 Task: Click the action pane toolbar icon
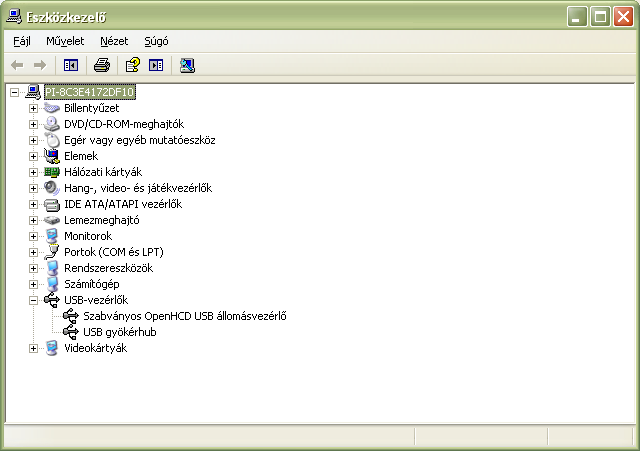pos(156,65)
